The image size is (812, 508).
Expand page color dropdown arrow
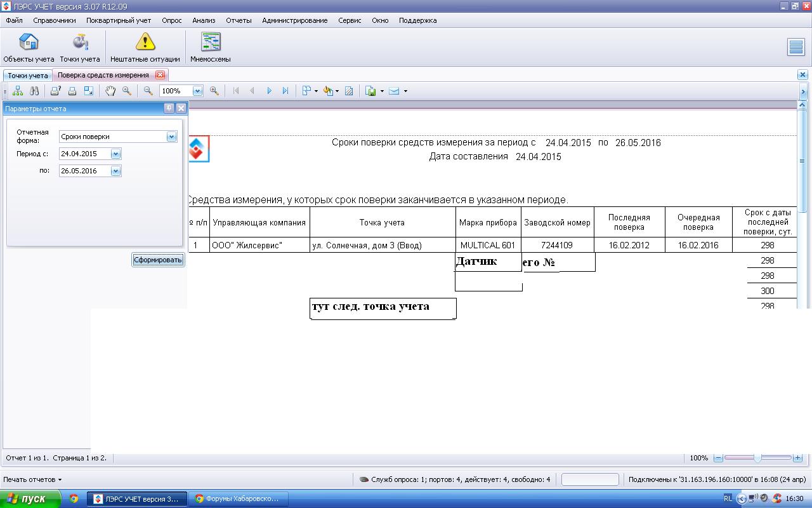tap(337, 91)
